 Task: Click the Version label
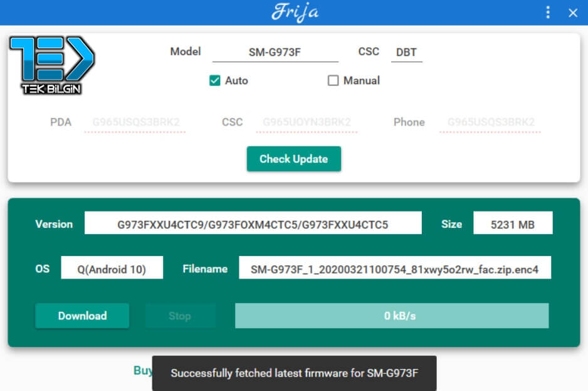coord(54,224)
